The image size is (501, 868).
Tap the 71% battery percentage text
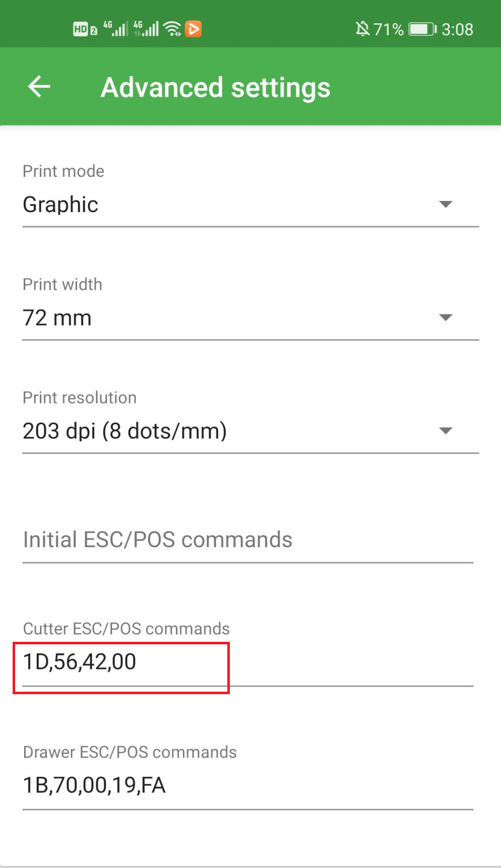click(x=389, y=29)
